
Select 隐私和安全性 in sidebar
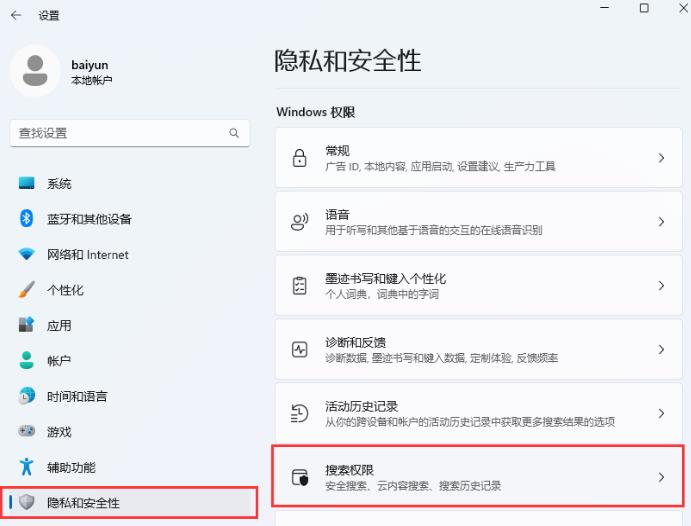pos(129,502)
